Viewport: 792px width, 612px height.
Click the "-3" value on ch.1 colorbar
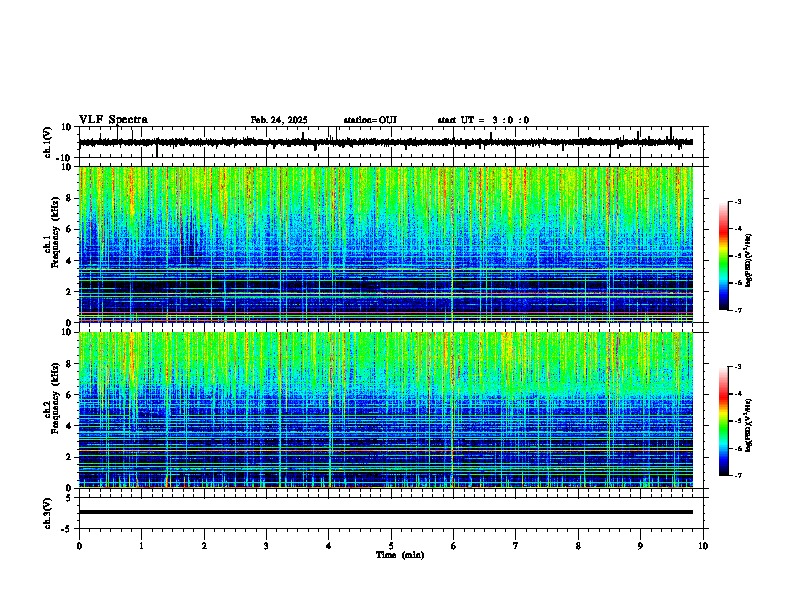pos(737,201)
